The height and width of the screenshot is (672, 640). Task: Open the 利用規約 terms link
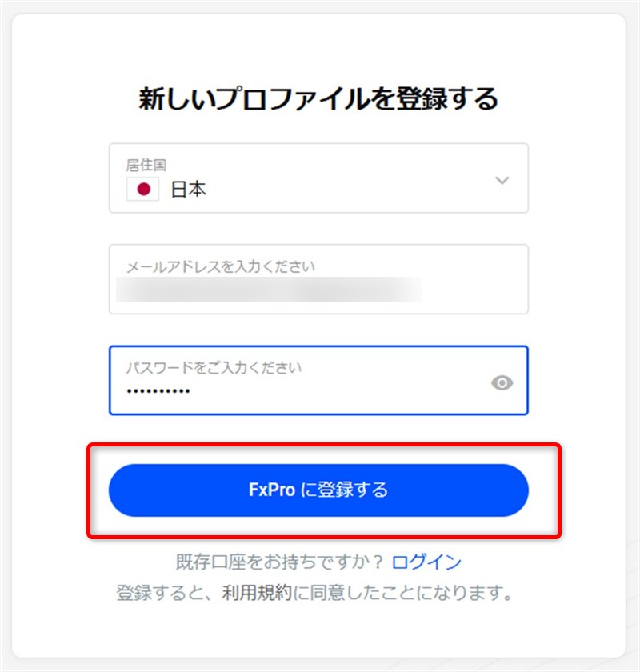(253, 594)
